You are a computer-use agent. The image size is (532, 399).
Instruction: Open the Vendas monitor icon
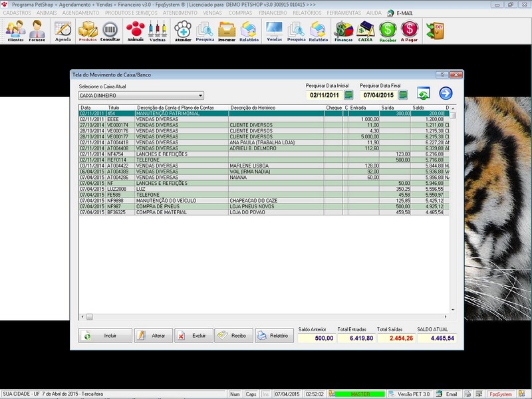coord(274,31)
